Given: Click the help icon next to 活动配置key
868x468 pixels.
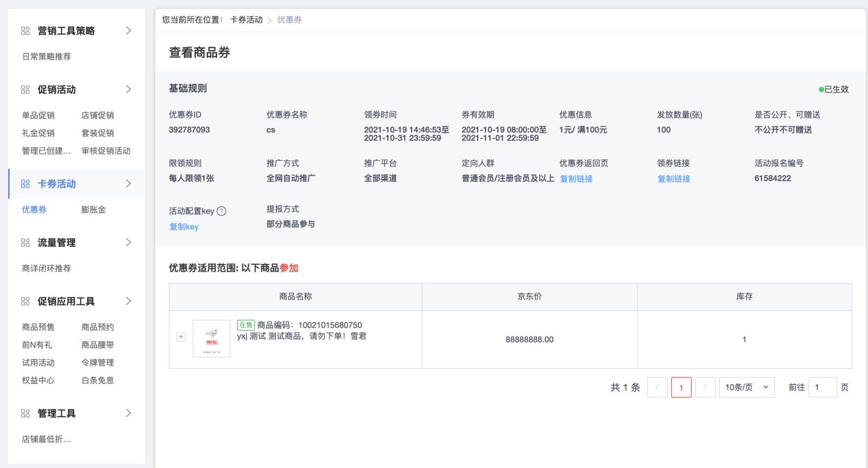Looking at the screenshot, I should click(221, 211).
